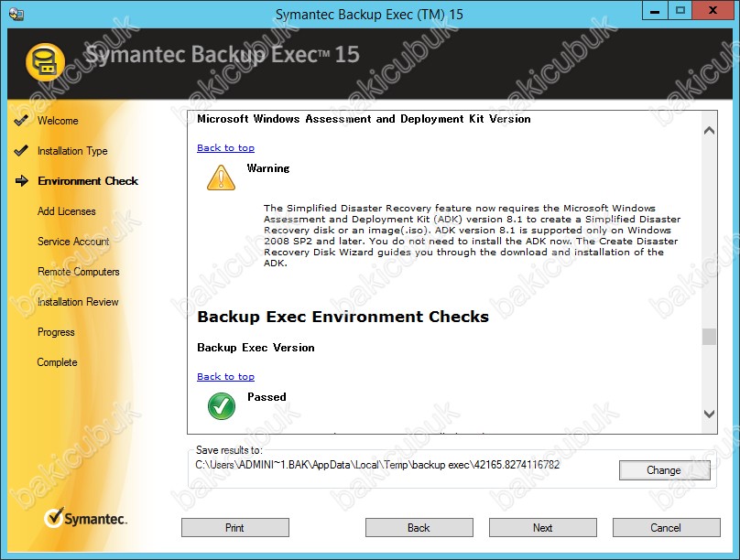
Task: Maximize the Backup Exec installer window
Action: (x=680, y=11)
